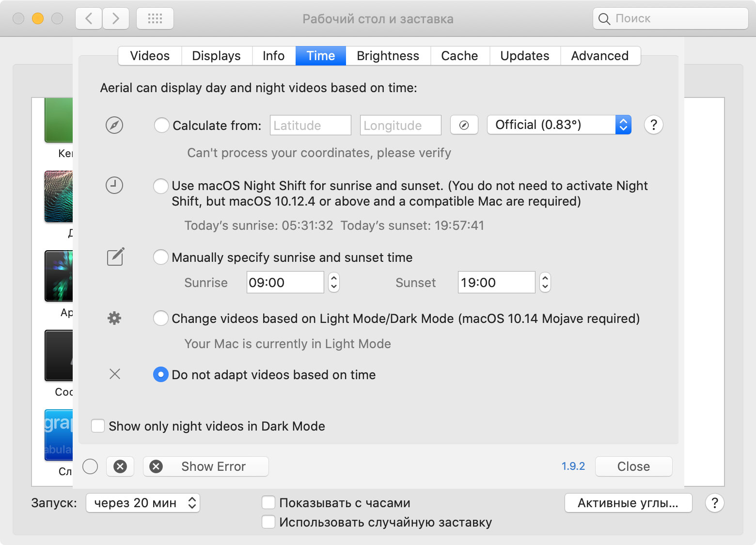Click the grid show-all preferences icon
Screen dimensions: 756x545
click(155, 19)
